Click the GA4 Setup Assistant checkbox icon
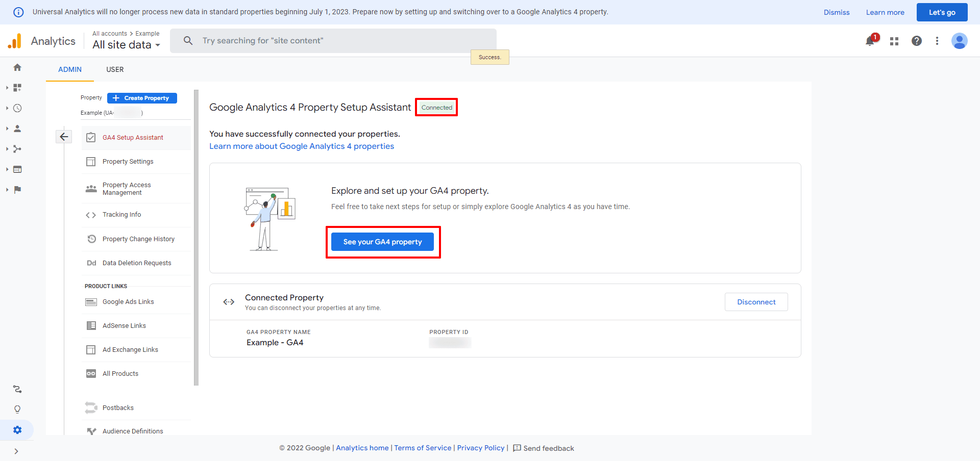Screen dimensions: 980x461 coord(91,137)
